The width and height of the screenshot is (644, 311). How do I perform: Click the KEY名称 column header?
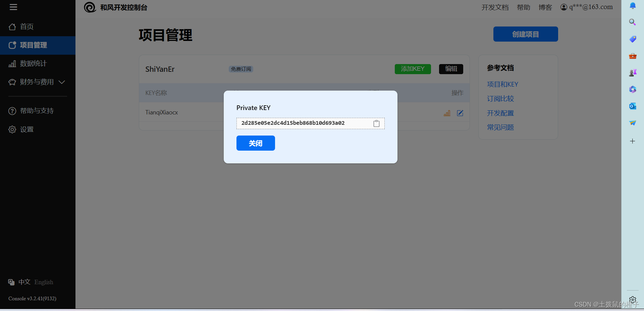click(x=156, y=93)
